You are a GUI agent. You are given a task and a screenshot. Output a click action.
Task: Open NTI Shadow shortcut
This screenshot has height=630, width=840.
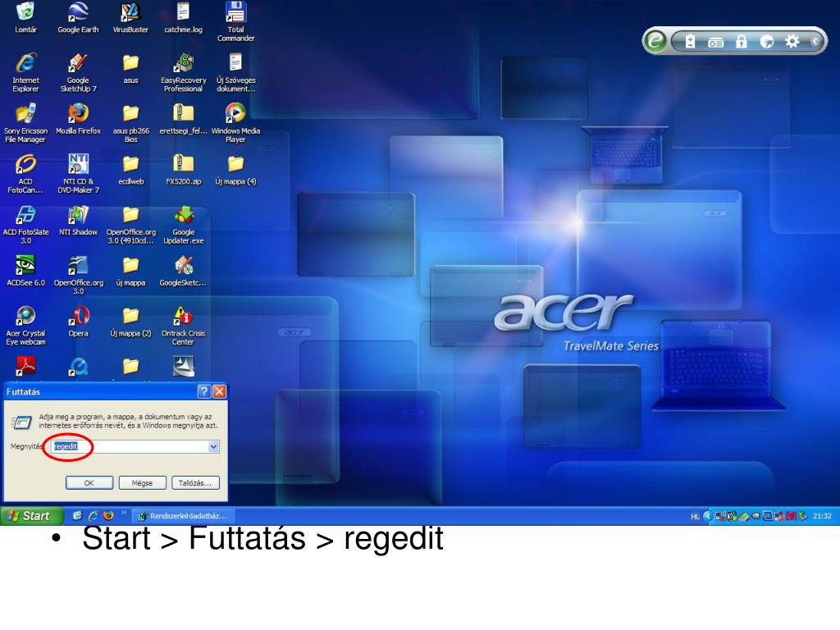[78, 220]
